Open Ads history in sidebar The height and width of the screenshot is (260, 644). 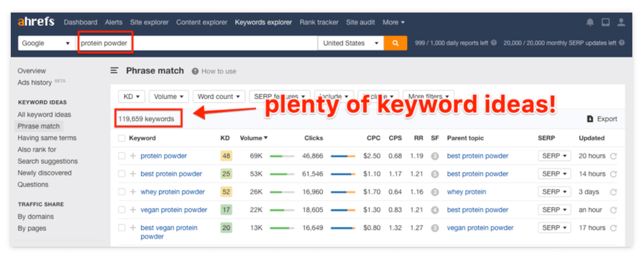[35, 82]
